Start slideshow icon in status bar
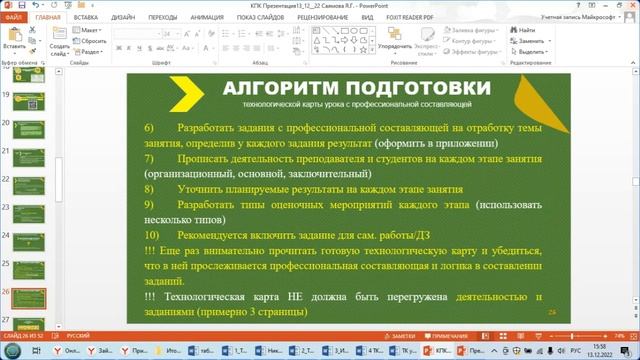Screen dimensions: 640x360 point(538,336)
